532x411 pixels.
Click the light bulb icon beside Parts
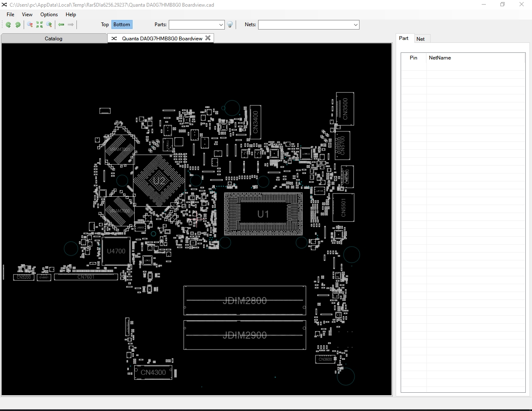(230, 25)
